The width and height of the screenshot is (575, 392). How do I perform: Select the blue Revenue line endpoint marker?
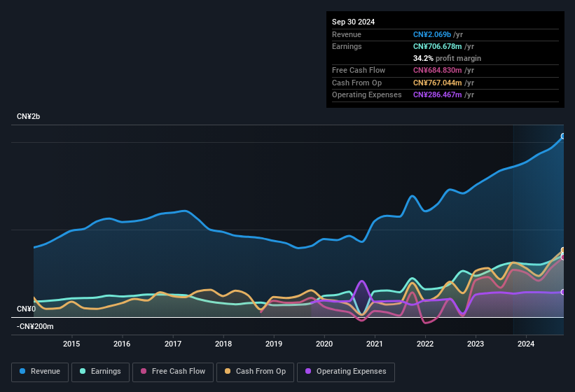click(563, 136)
